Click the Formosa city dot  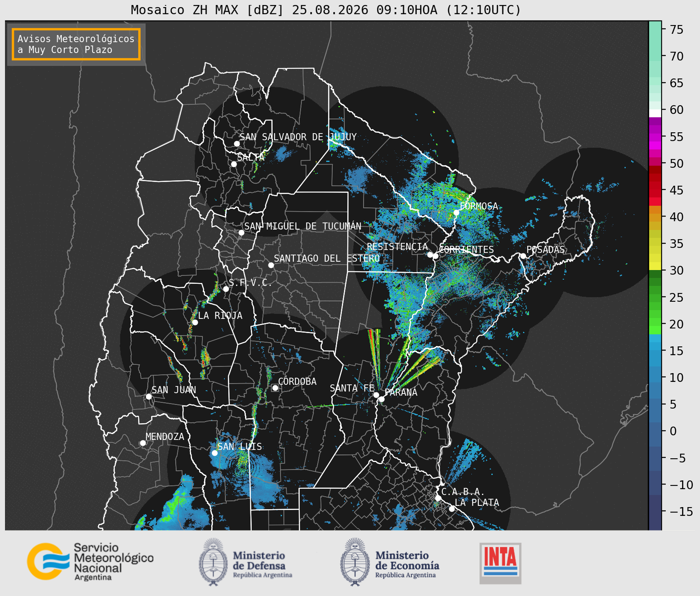coord(456,212)
